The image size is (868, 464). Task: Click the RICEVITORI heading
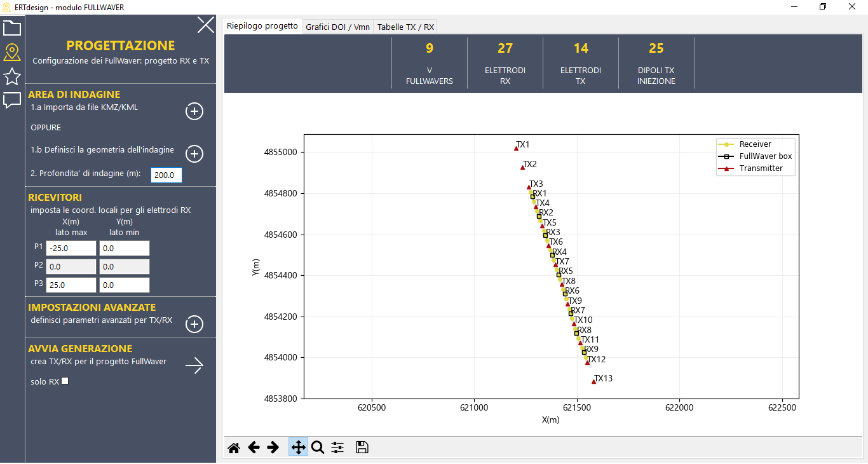pos(55,197)
